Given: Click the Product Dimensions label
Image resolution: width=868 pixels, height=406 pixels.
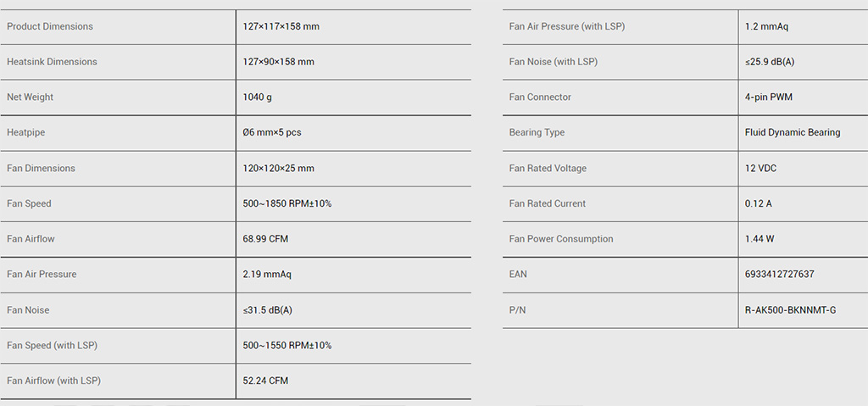Looking at the screenshot, I should (50, 26).
